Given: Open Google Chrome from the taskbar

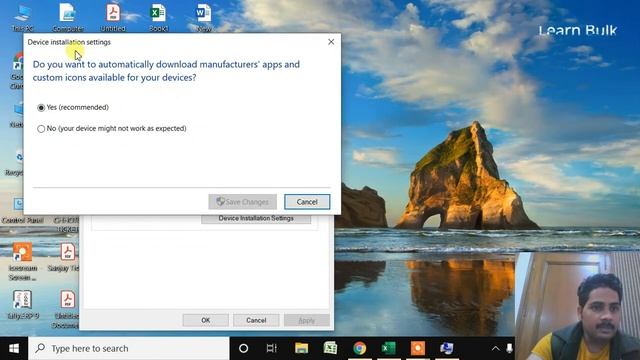Looking at the screenshot, I should click(360, 348).
